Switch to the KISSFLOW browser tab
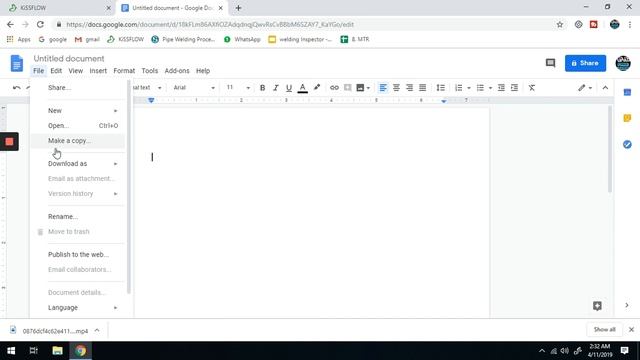This screenshot has width=640, height=360. click(x=59, y=8)
